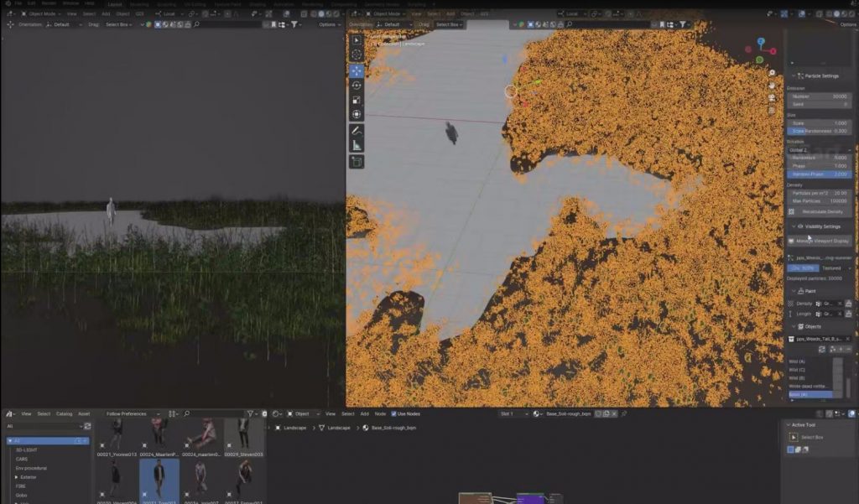Image resolution: width=859 pixels, height=504 pixels.
Task: Click the Options button in left viewport header
Action: [328, 24]
